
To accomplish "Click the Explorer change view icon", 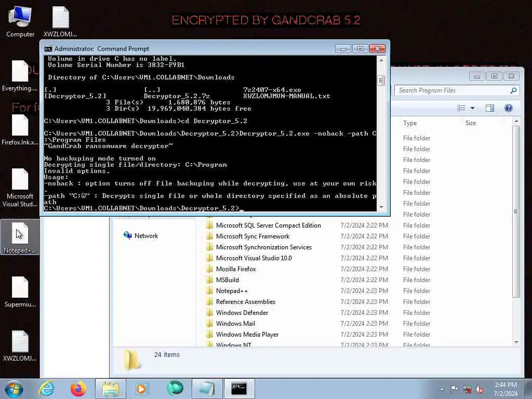I will [x=461, y=108].
